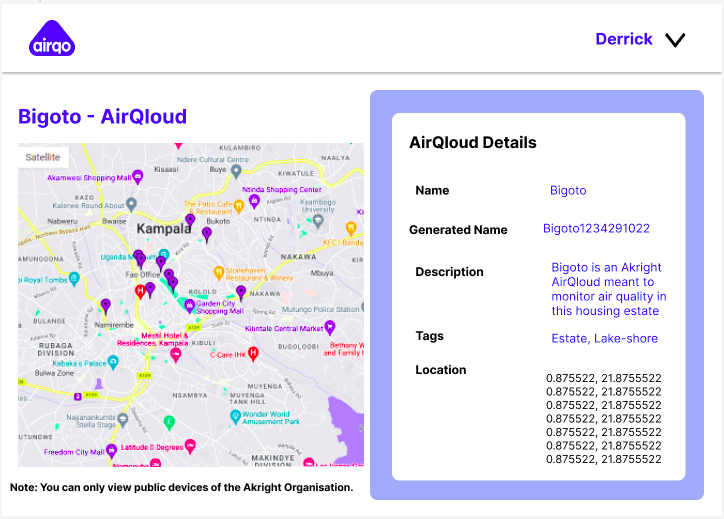Viewport: 724px width, 519px height.
Task: Click the Bigoto - AirQloud heading
Action: [x=103, y=116]
